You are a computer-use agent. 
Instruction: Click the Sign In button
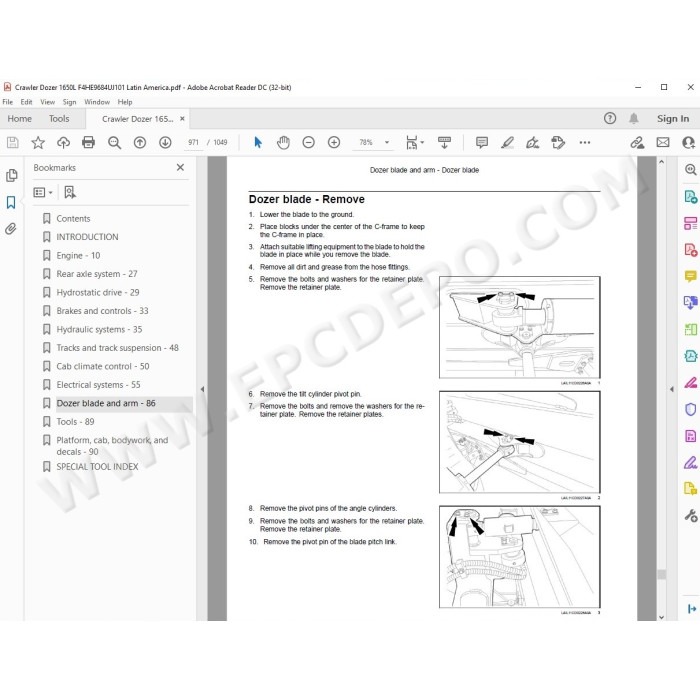click(x=673, y=119)
